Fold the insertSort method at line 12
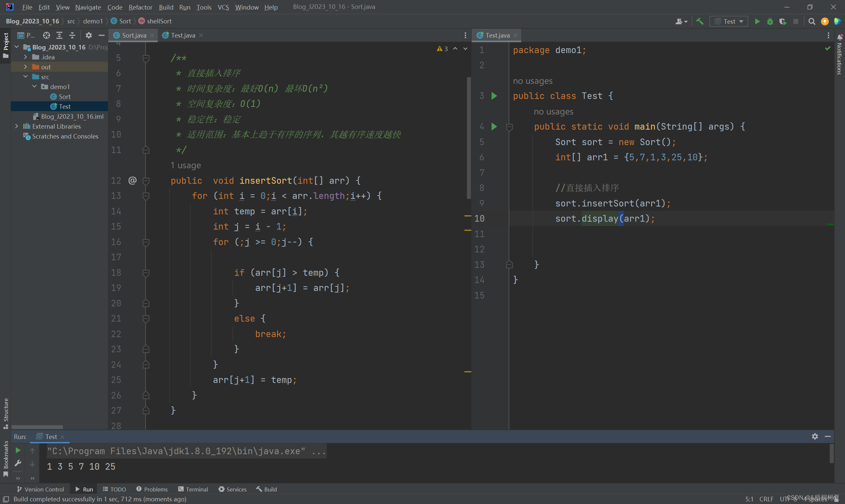Image resolution: width=845 pixels, height=504 pixels. tap(146, 181)
